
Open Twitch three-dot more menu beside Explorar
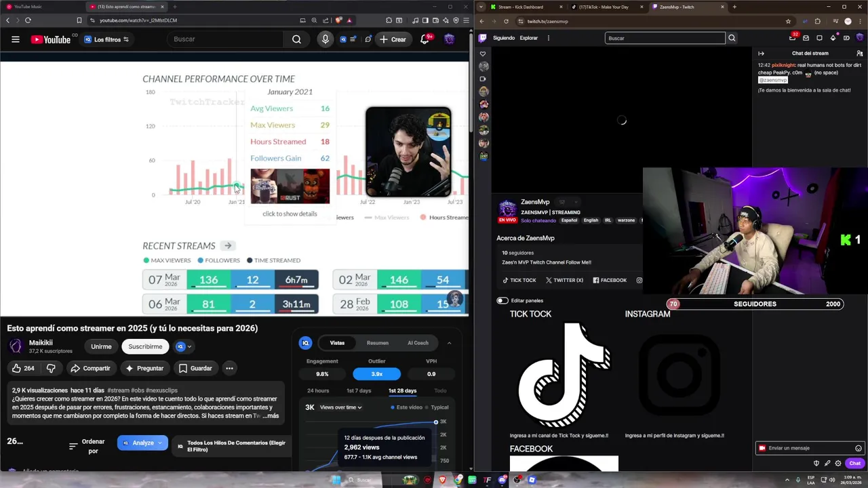(549, 38)
